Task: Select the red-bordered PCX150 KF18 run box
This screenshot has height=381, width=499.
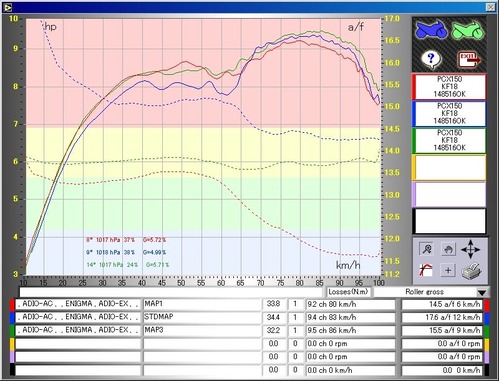Action: pos(449,87)
